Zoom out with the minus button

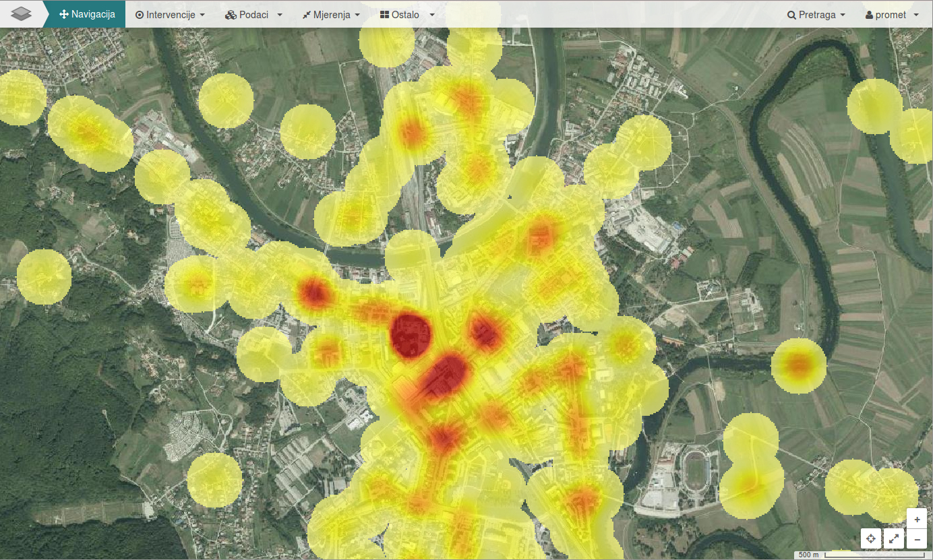click(917, 538)
